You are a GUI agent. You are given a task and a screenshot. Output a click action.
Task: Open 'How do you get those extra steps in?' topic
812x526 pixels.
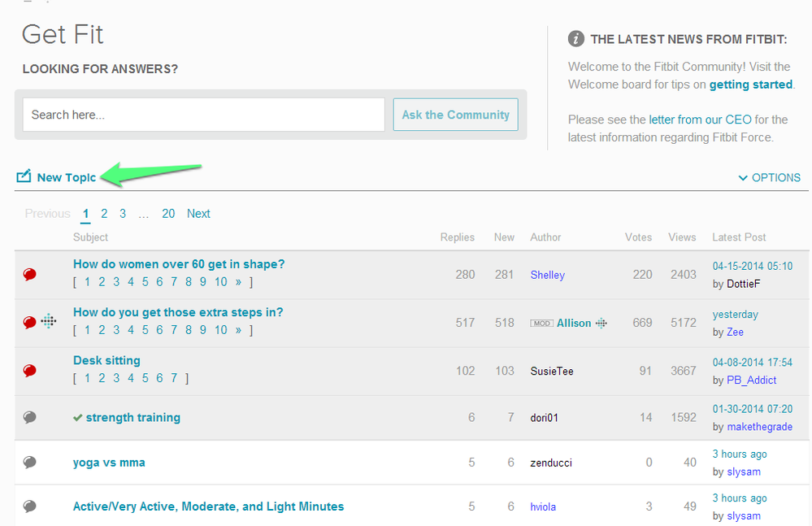point(178,312)
